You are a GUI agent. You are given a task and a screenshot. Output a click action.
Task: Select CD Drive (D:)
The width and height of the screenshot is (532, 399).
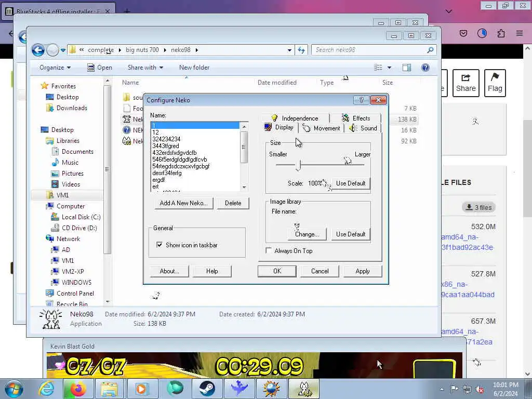pyautogui.click(x=79, y=228)
